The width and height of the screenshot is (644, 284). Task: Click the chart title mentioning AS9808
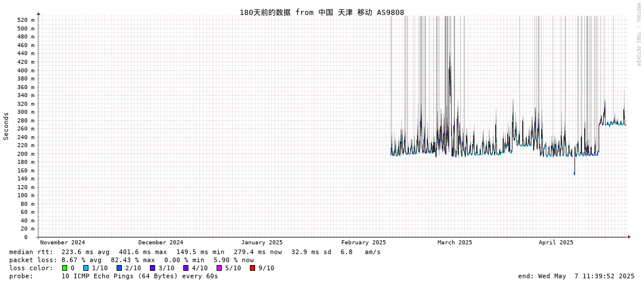(x=322, y=12)
